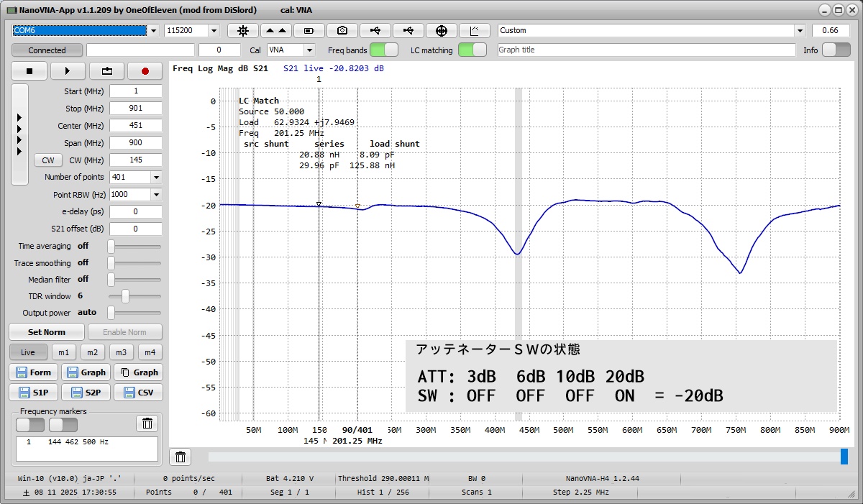Click the crosshair target toolbar icon

[442, 30]
